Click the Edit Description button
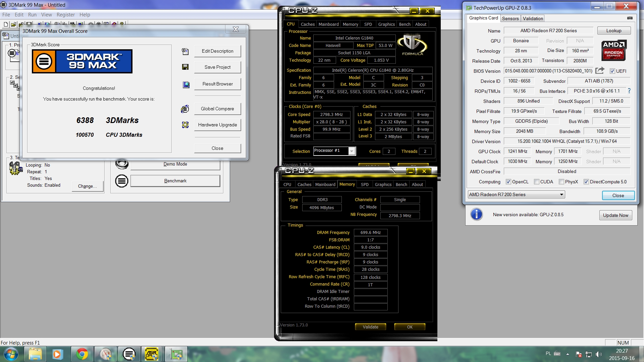The height and width of the screenshot is (362, 644). tap(217, 51)
